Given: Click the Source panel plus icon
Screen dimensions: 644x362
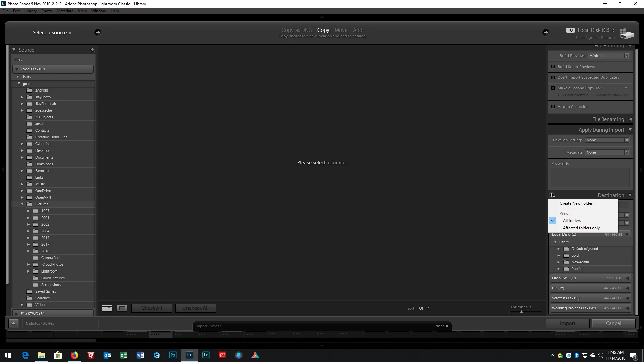Looking at the screenshot, I should (x=93, y=50).
